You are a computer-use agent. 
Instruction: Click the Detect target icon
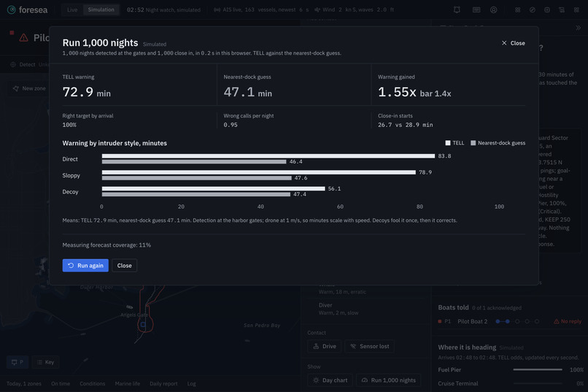coord(13,64)
